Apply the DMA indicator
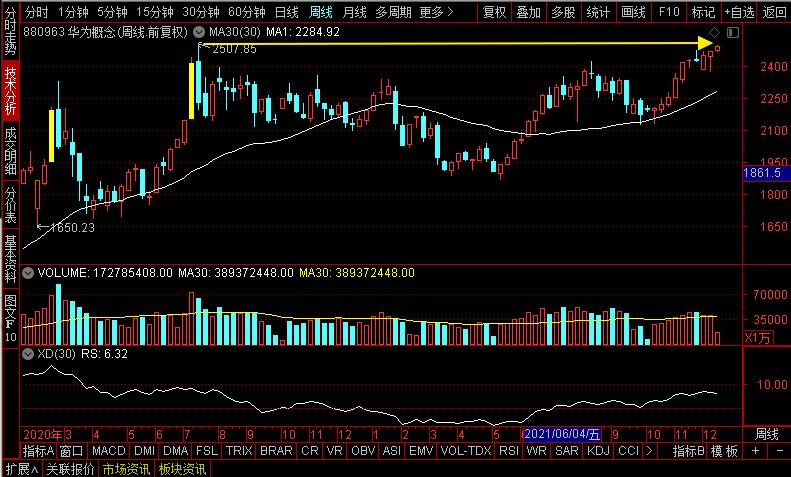The width and height of the screenshot is (791, 477). 176,451
